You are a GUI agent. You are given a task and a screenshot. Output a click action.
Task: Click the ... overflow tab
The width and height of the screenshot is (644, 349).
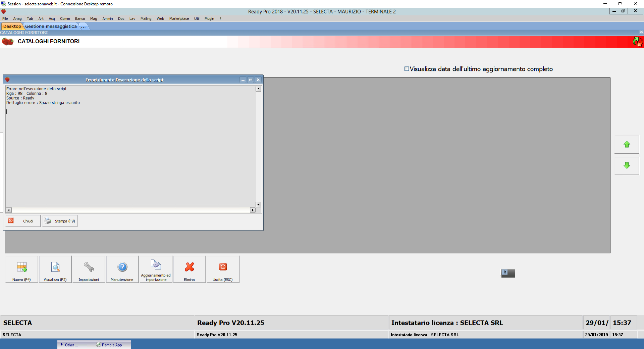[83, 26]
